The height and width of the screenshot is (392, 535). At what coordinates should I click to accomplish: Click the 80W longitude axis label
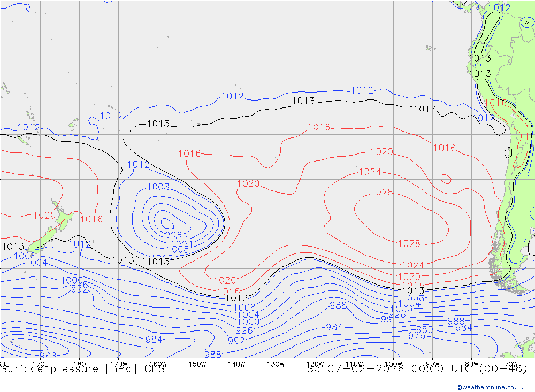tap(472, 364)
